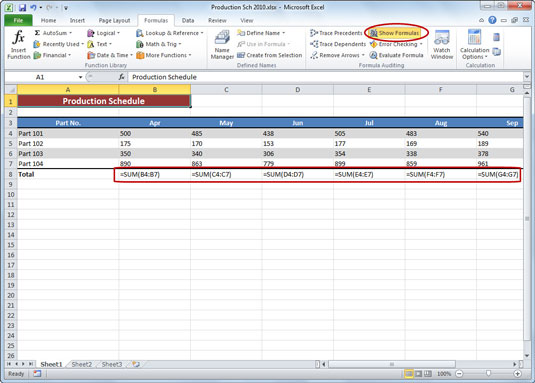The height and width of the screenshot is (383, 535).
Task: Minimize the ribbon
Action: 481,20
